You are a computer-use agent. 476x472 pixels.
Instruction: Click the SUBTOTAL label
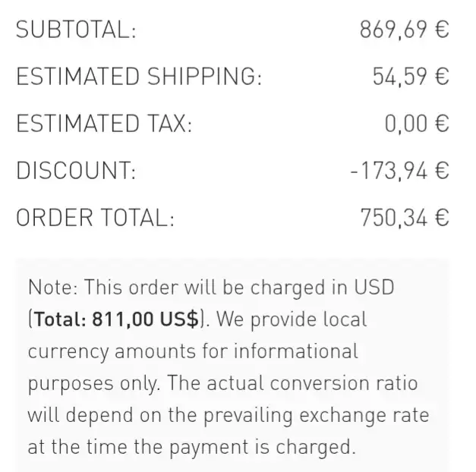[76, 30]
